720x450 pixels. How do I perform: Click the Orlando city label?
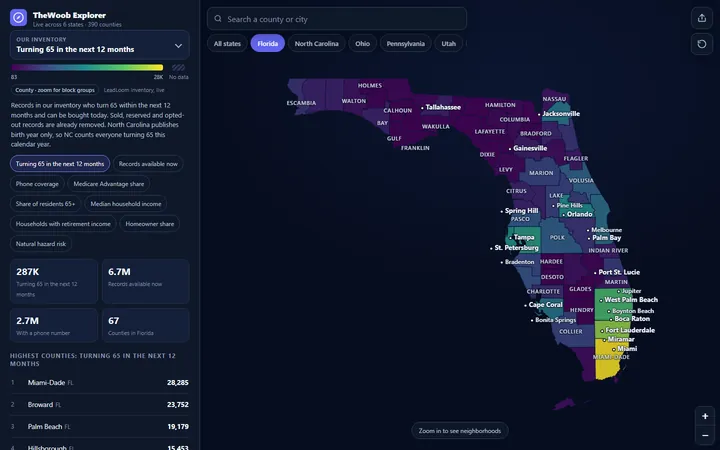[579, 214]
